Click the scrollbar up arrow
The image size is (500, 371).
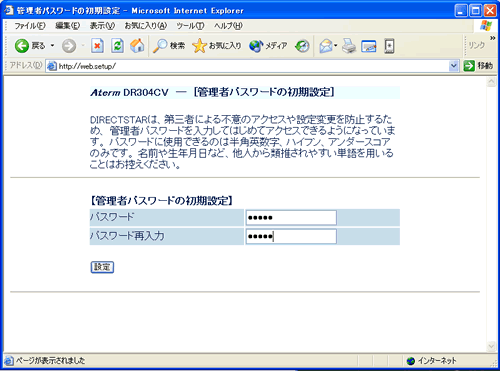pos(491,82)
